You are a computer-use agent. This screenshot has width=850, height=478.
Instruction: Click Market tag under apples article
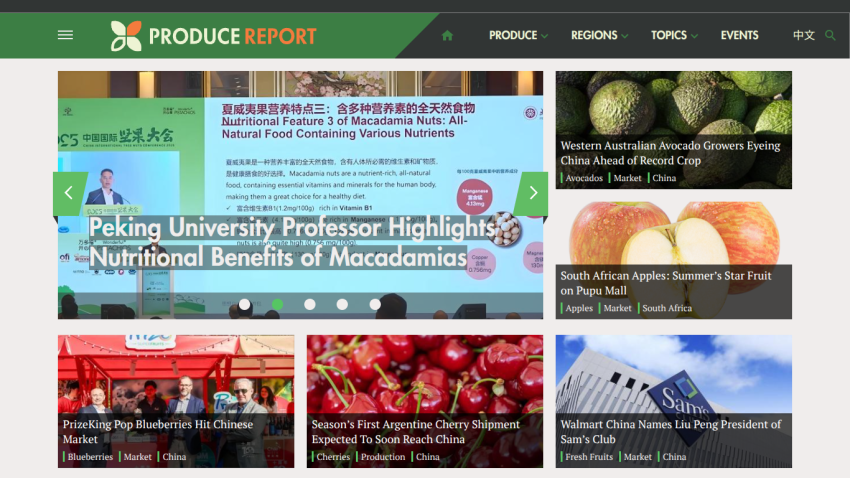pyautogui.click(x=617, y=308)
